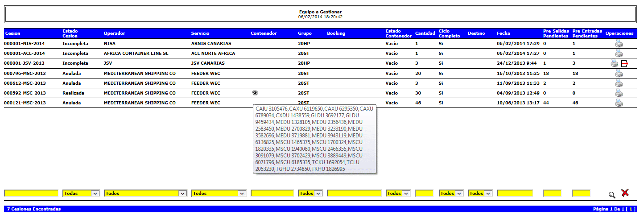Focus Pre-Salidas Pendientes filter field
This screenshot has height=223, width=644.
(552, 194)
